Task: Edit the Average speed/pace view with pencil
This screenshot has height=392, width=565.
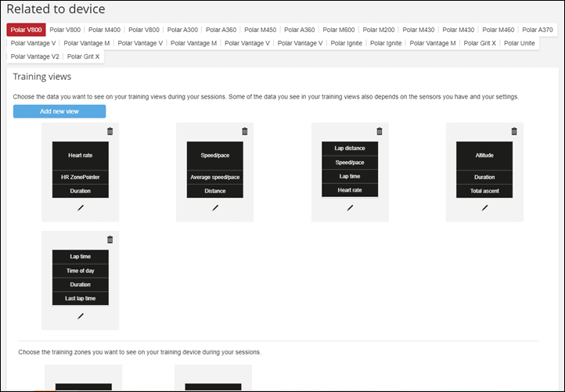Action: click(x=215, y=208)
